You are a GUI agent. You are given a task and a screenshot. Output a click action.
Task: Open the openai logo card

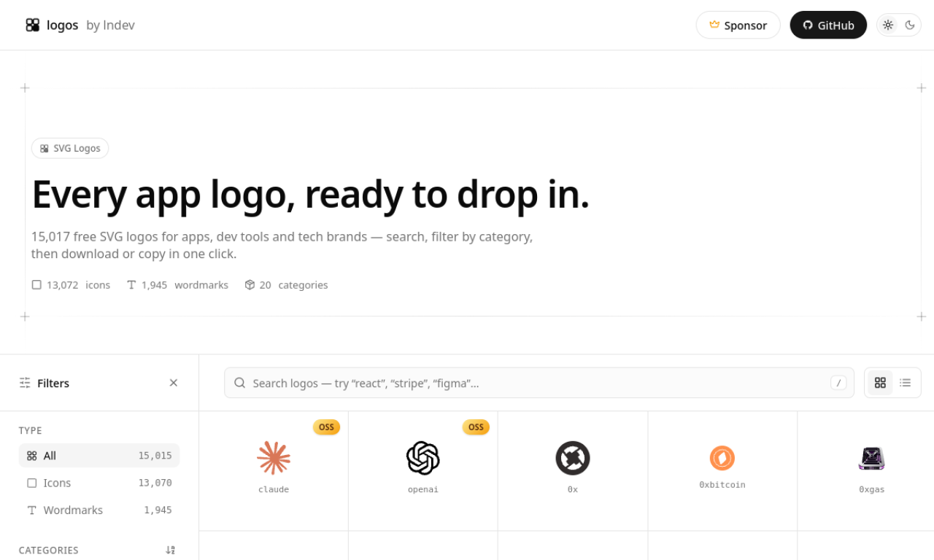(423, 471)
